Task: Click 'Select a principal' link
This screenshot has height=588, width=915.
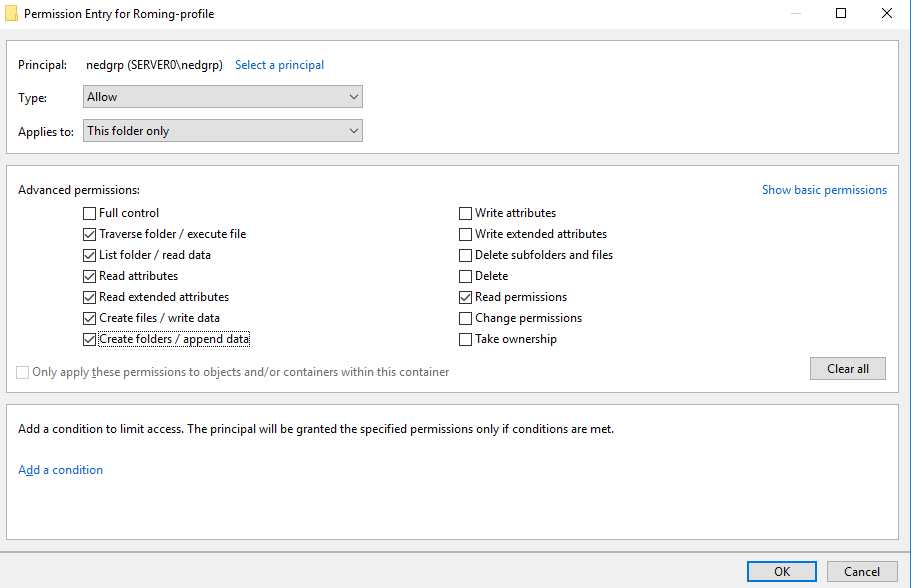Action: 279,65
